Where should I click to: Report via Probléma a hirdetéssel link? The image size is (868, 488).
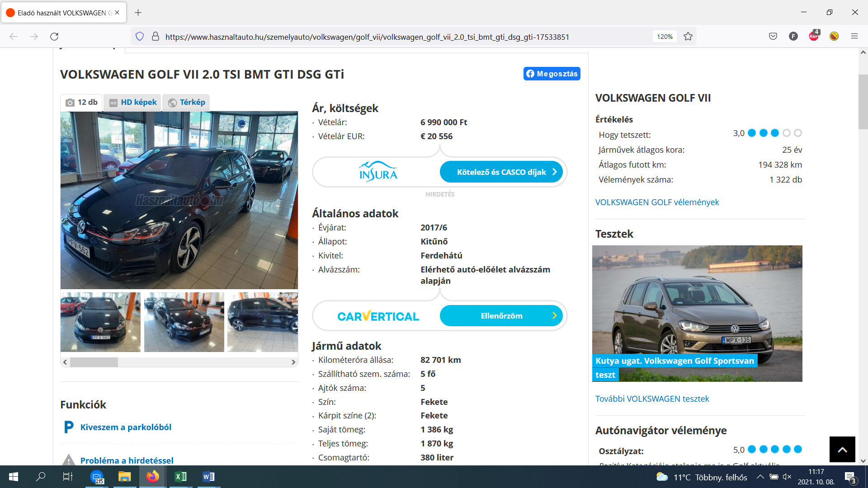tap(127, 460)
